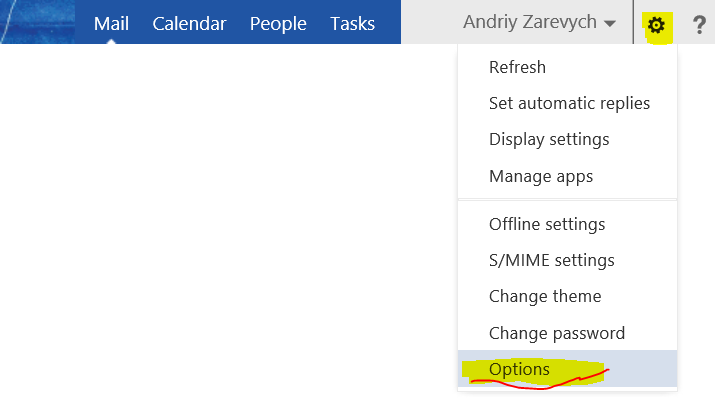Open Display settings menu entry
Image resolution: width=715 pixels, height=411 pixels.
click(x=567, y=139)
